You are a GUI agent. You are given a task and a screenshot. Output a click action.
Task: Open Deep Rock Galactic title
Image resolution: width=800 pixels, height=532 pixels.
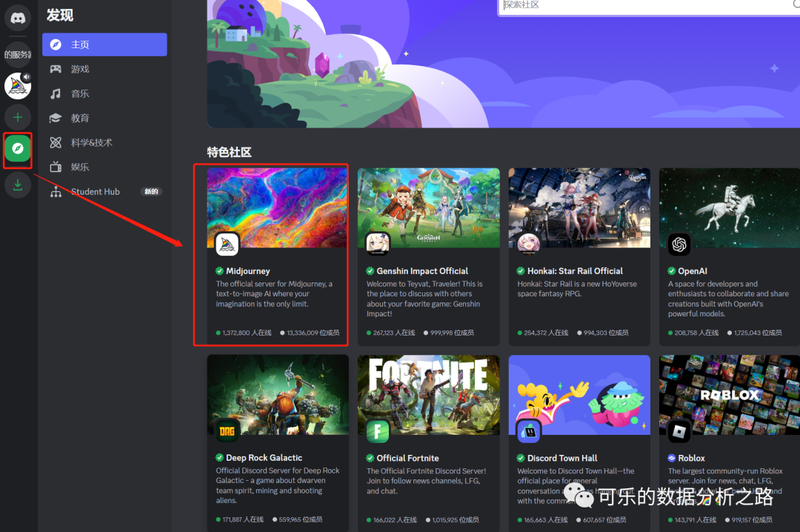pos(264,458)
